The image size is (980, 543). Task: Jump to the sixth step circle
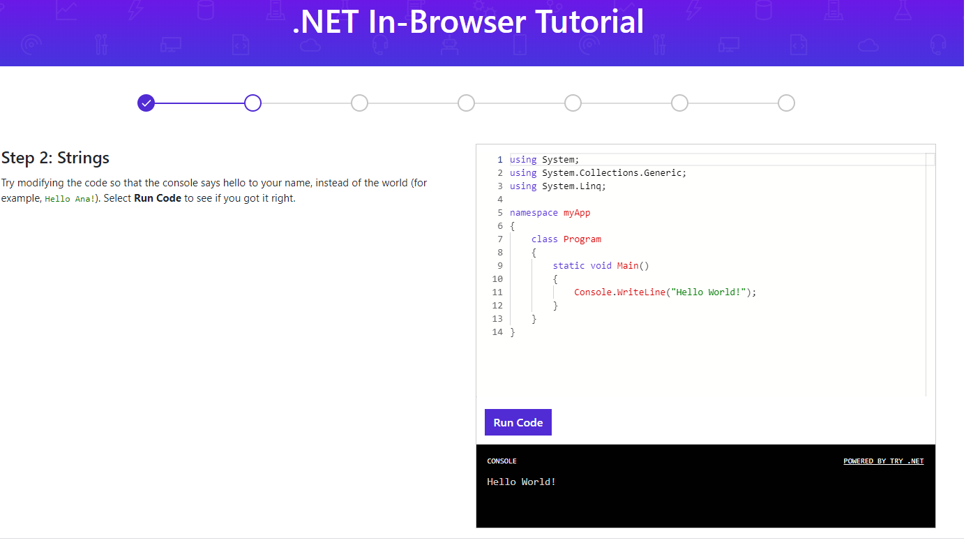point(679,103)
